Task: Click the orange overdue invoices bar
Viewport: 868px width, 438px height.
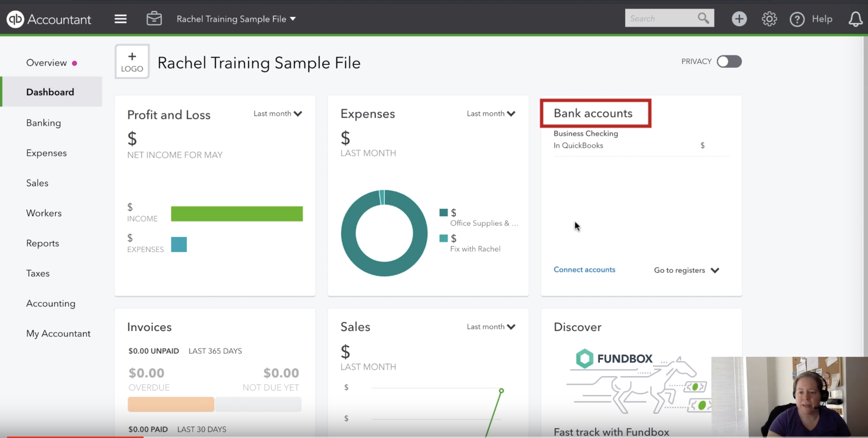Action: click(x=171, y=404)
